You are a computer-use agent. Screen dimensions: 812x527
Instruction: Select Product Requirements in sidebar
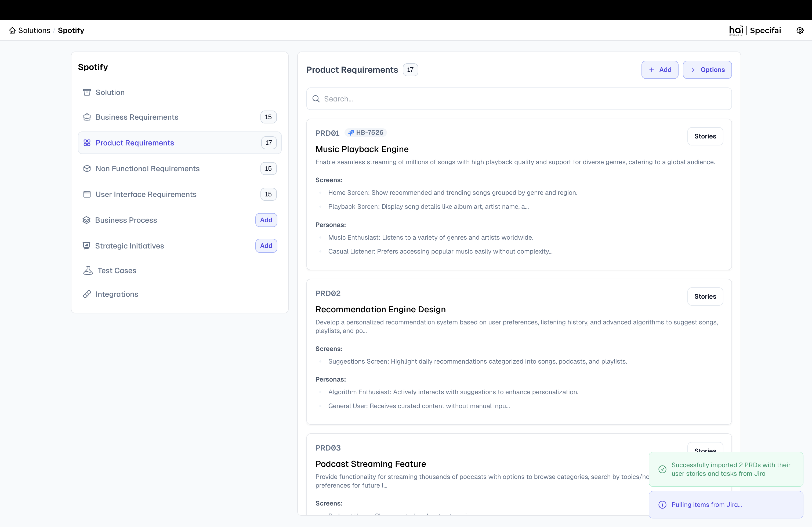(x=180, y=143)
